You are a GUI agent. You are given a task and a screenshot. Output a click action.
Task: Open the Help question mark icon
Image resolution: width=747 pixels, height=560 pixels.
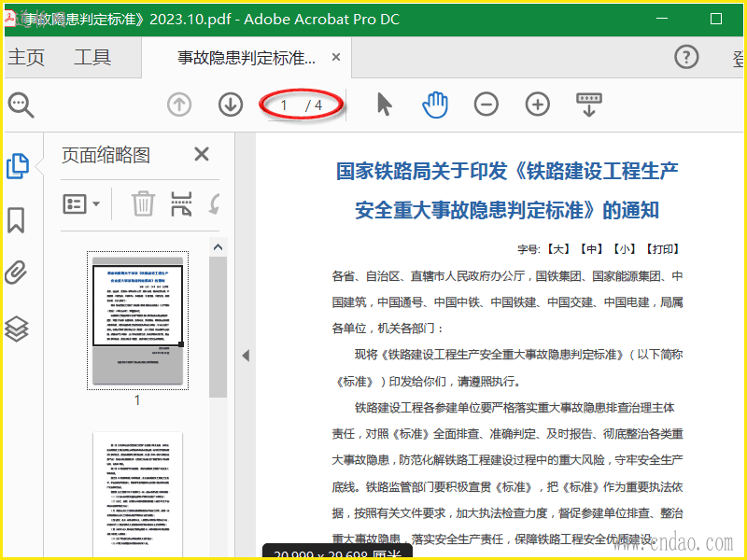pos(686,57)
